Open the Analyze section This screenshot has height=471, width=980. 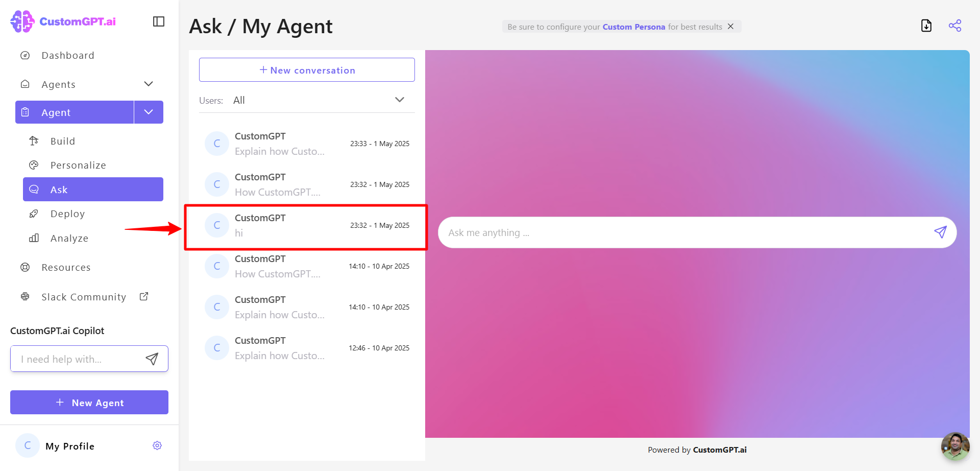(x=69, y=238)
